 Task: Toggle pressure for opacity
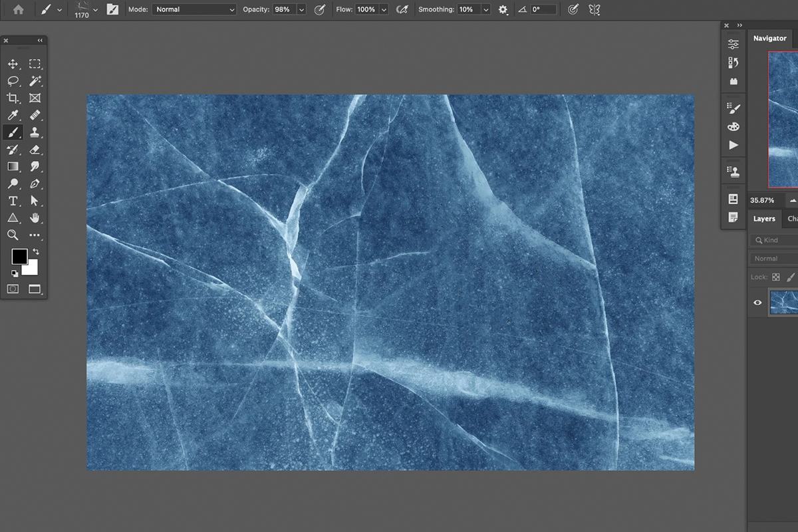pyautogui.click(x=320, y=10)
